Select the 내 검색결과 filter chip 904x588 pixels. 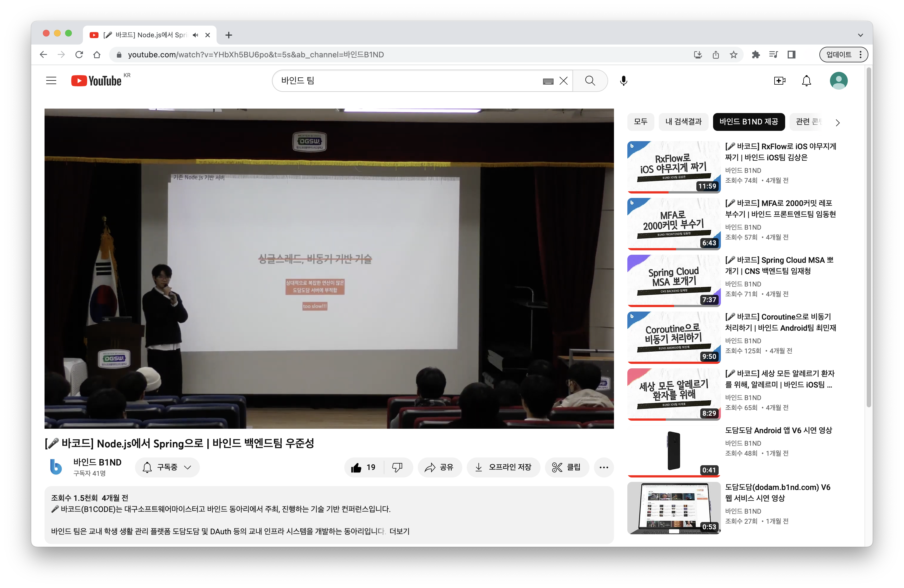[683, 122]
